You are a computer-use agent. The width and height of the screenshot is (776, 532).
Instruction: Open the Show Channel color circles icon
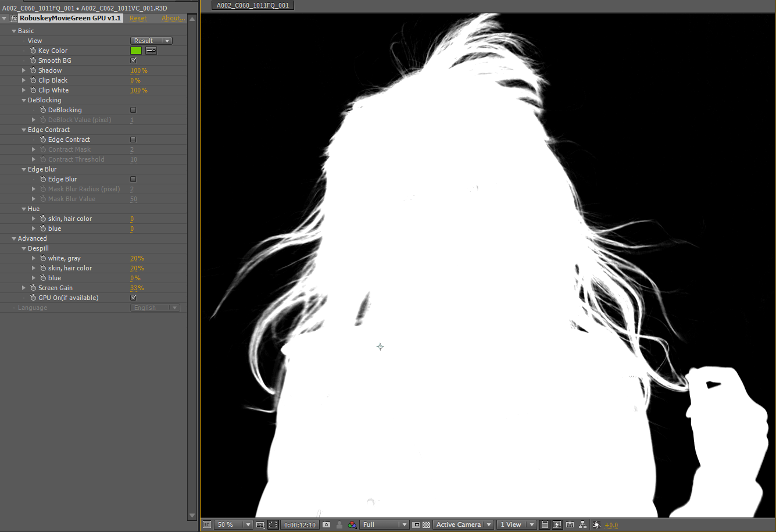tap(352, 524)
